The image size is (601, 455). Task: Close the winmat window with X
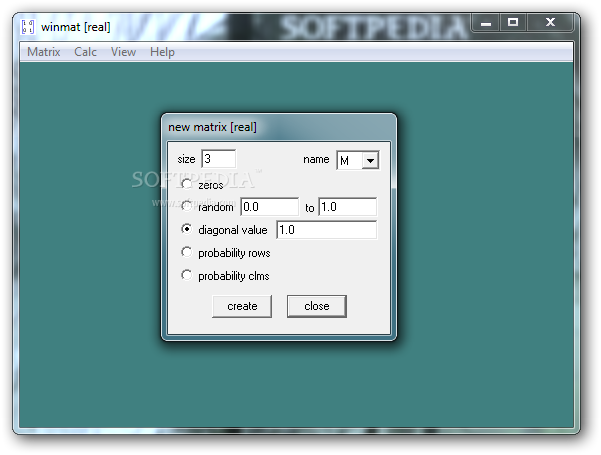point(550,23)
